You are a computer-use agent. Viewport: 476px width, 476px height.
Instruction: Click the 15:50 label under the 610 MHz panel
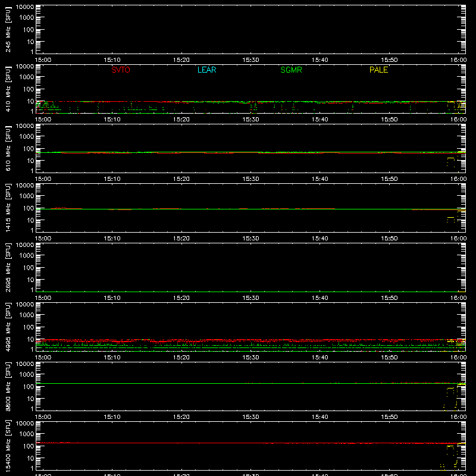pos(389,179)
